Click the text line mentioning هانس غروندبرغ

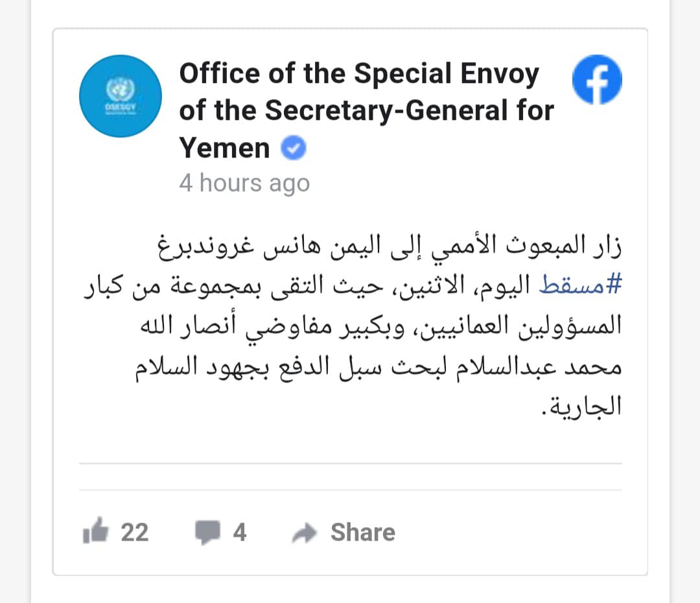390,246
